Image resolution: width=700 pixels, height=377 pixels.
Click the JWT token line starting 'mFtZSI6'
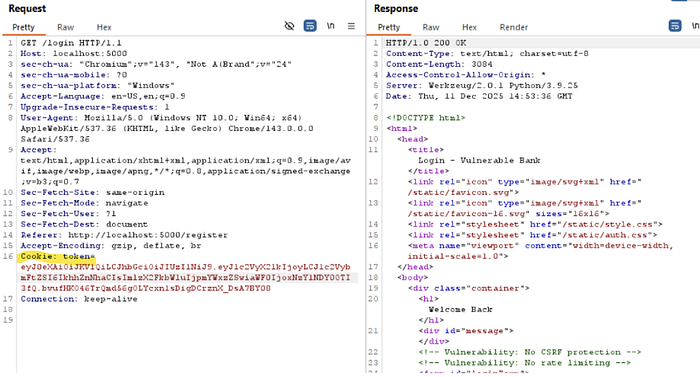point(185,278)
